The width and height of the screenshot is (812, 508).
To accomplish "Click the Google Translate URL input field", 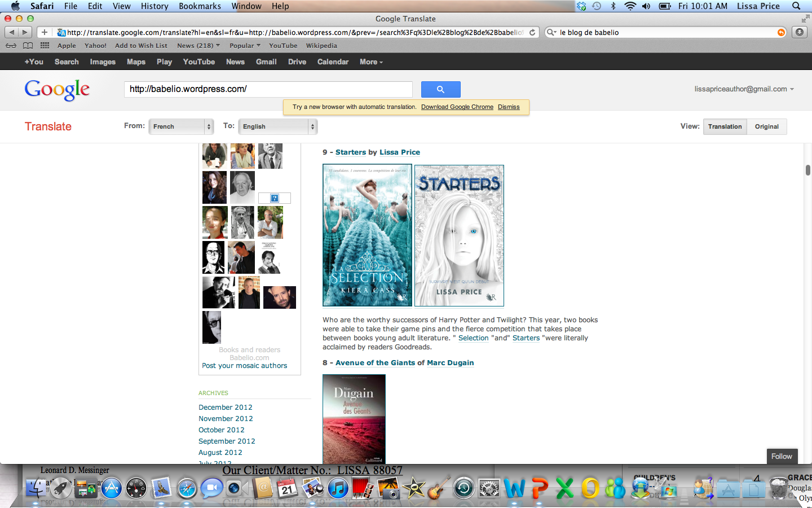I will coord(268,89).
